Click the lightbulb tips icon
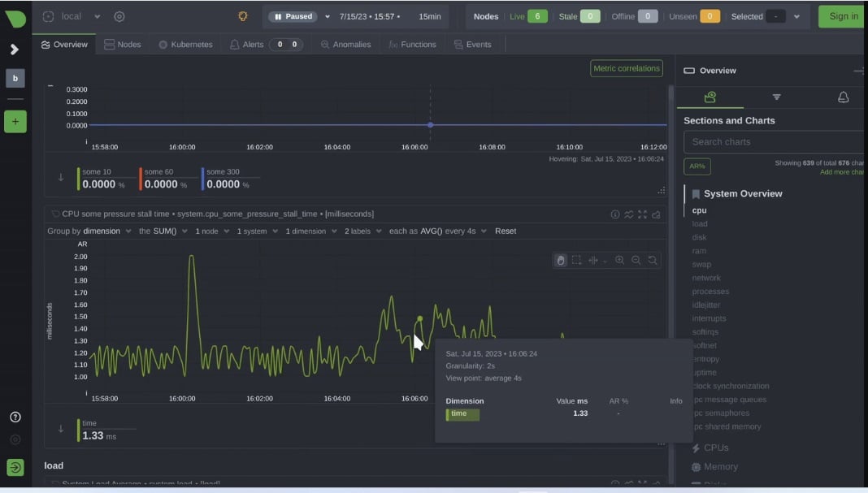Viewport: 868px width, 493px height. click(x=242, y=16)
